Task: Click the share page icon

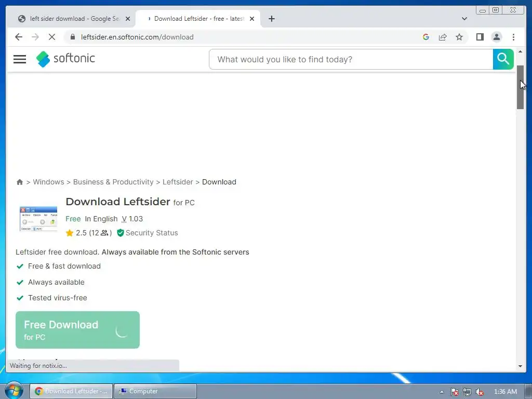Action: tap(443, 37)
